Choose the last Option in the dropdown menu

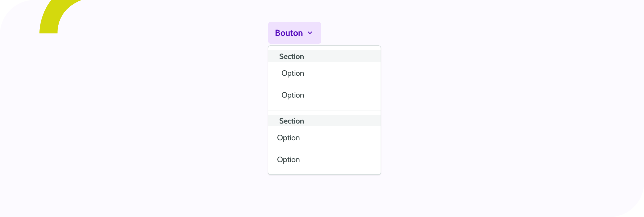288,160
